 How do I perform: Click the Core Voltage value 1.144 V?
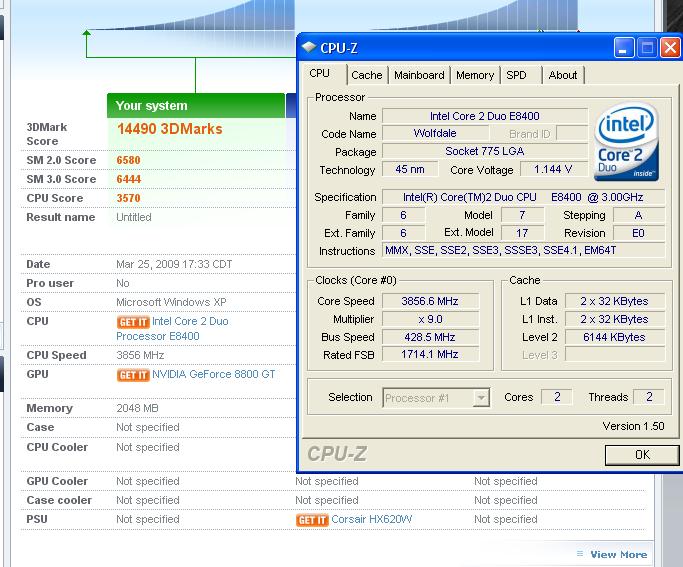[553, 169]
